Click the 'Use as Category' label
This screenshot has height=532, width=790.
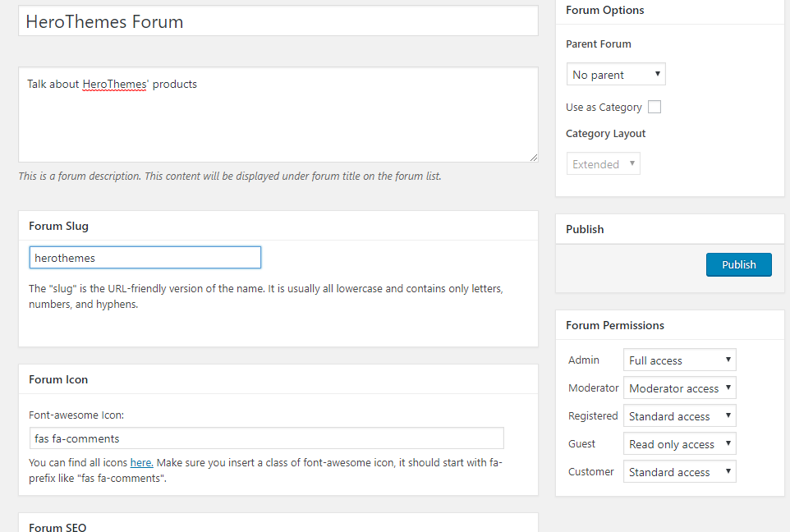tap(604, 108)
